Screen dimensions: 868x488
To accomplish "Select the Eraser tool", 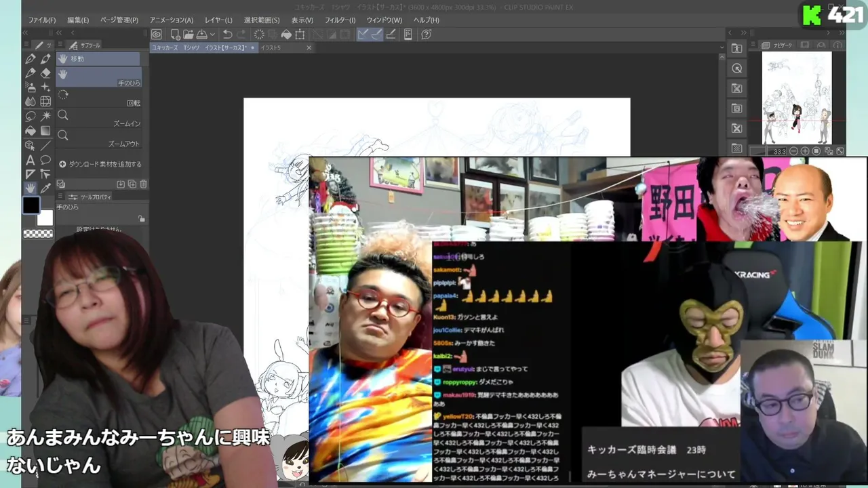I will pyautogui.click(x=45, y=73).
